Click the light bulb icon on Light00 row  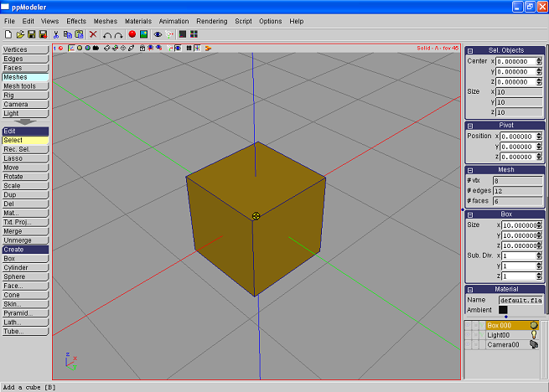pyautogui.click(x=534, y=335)
